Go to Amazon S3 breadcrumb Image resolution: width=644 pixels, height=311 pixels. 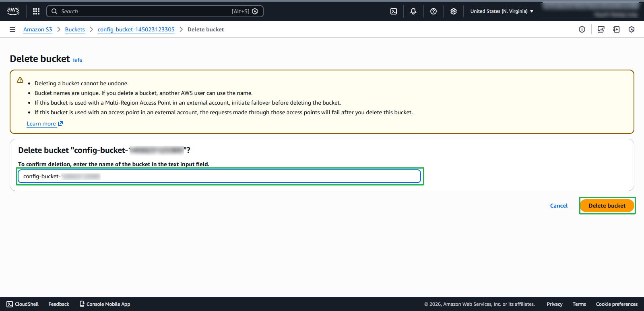tap(38, 29)
